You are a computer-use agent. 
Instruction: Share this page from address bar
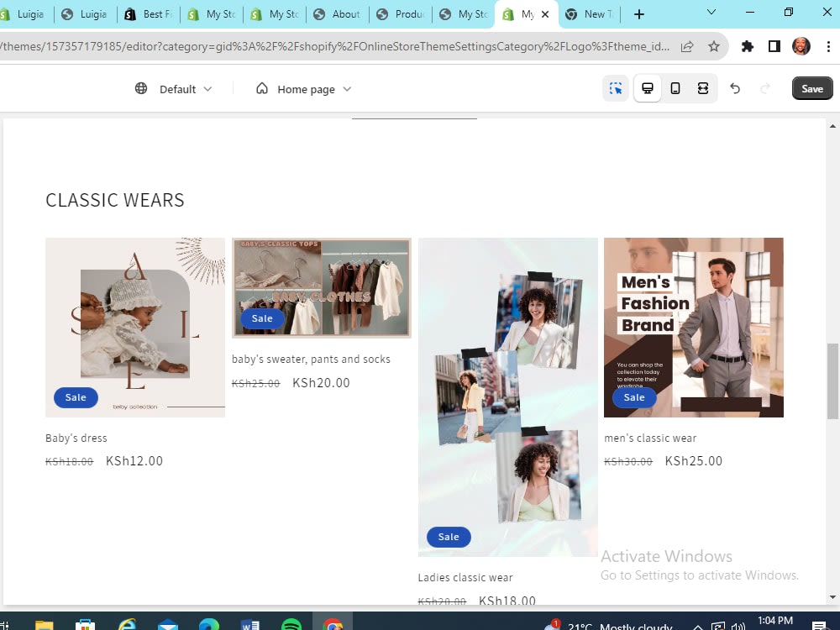pyautogui.click(x=687, y=46)
